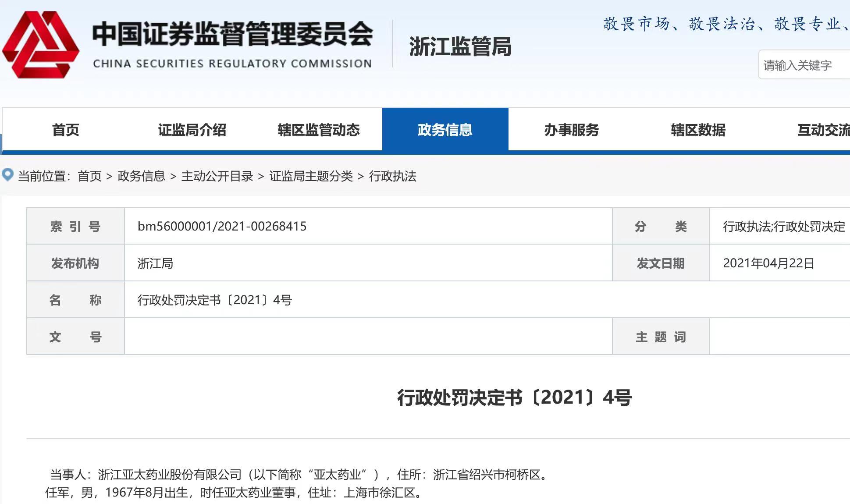Open the 首页 navigation tab
This screenshot has width=850, height=504.
tap(65, 130)
